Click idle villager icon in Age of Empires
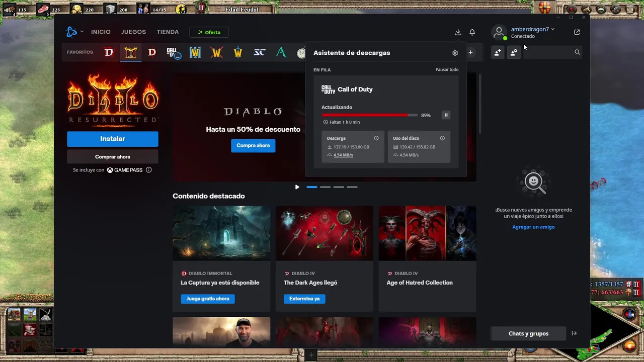Viewport: 644px width, 362px height. coord(181,9)
